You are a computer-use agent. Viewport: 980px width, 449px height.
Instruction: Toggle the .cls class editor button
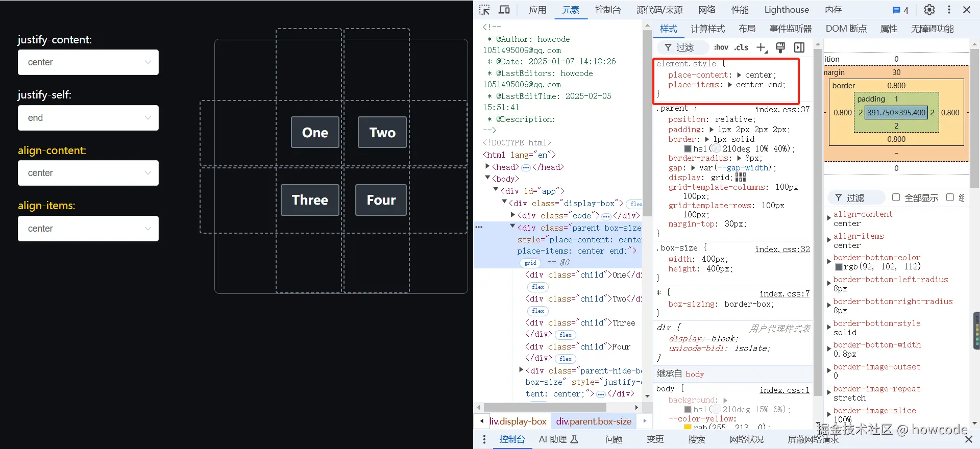tap(741, 47)
